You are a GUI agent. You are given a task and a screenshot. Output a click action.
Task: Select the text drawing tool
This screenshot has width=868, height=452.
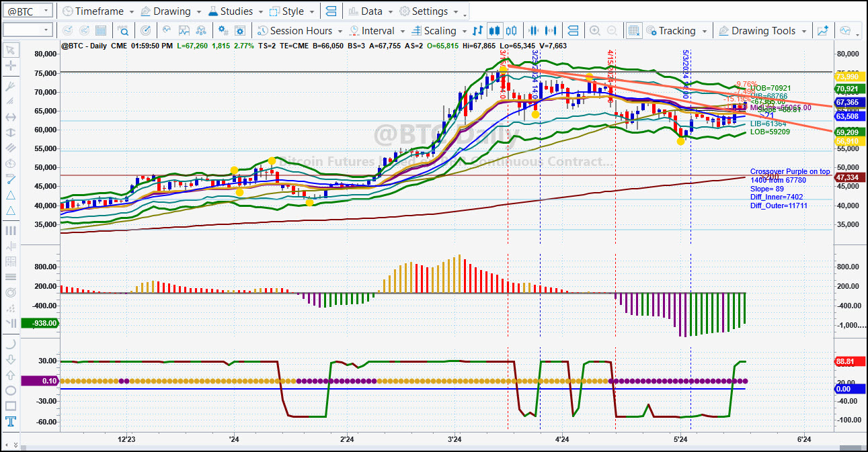11,422
